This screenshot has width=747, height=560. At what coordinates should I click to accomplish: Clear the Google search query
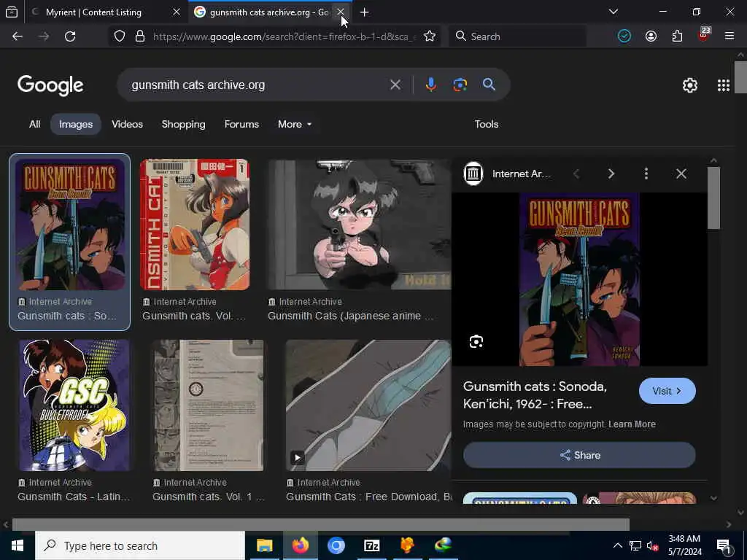(395, 85)
